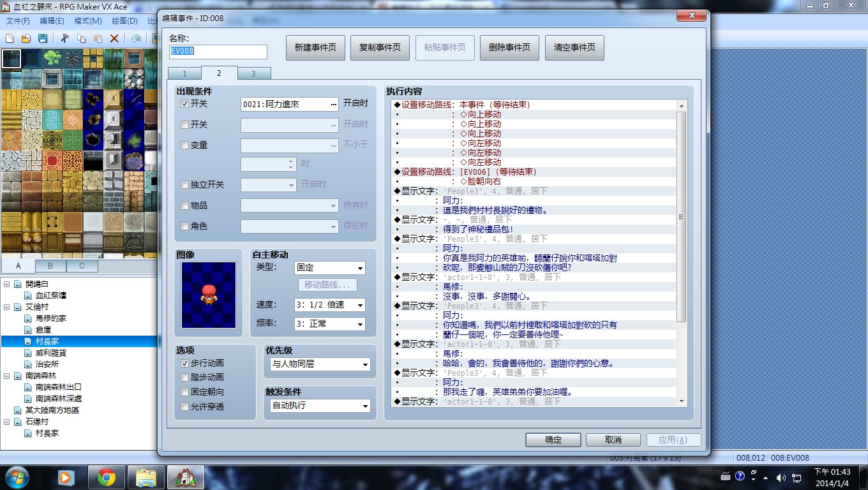Click the volume speaker tray icon

(781, 477)
